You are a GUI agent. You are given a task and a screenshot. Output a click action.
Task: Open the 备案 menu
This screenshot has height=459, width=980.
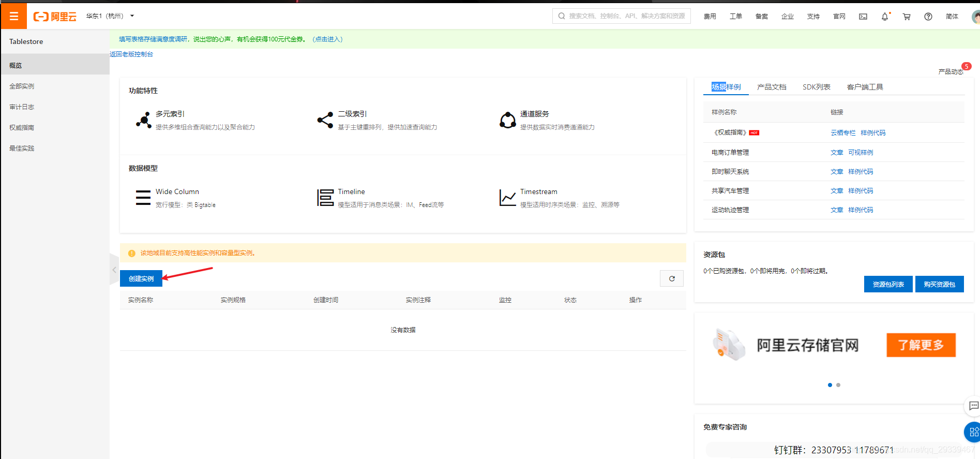[761, 17]
